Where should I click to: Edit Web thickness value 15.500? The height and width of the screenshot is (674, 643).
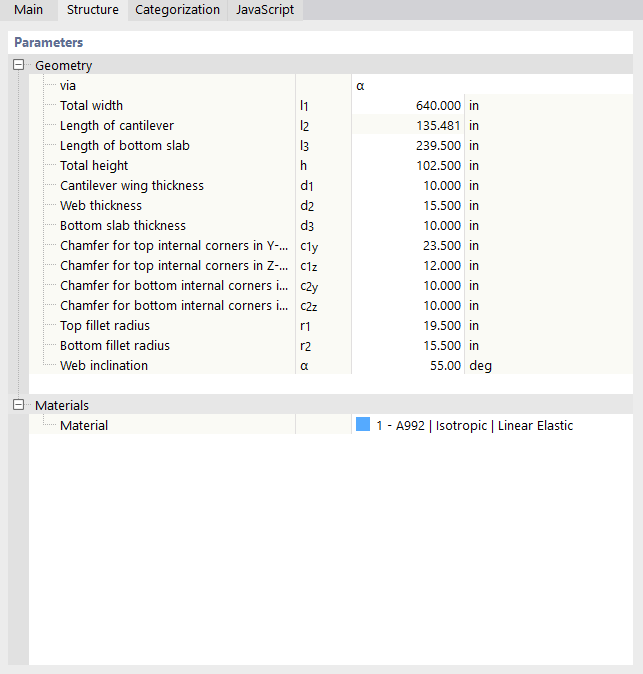408,205
